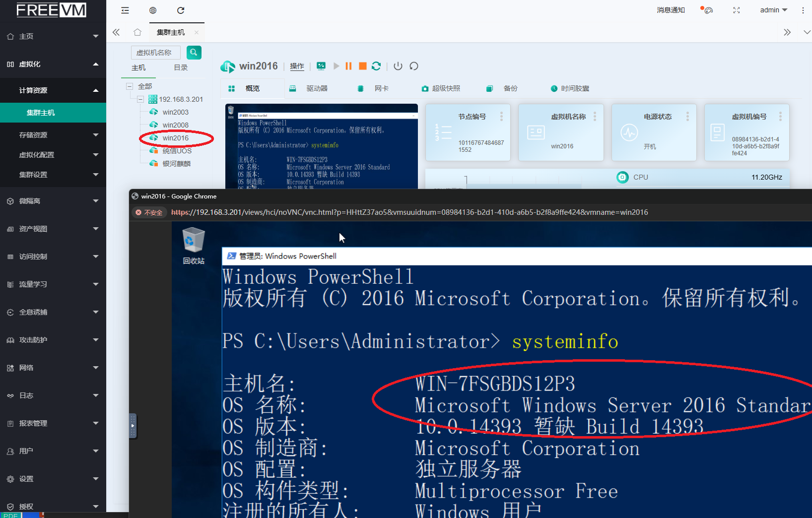
Task: Click the page refresh icon in top bar
Action: coord(181,10)
